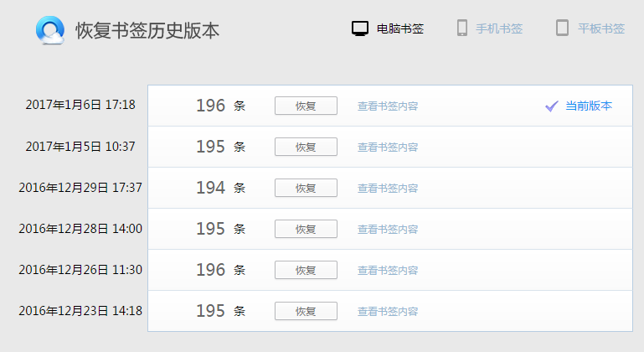Click the QQ browser cloud logo icon

(x=50, y=30)
